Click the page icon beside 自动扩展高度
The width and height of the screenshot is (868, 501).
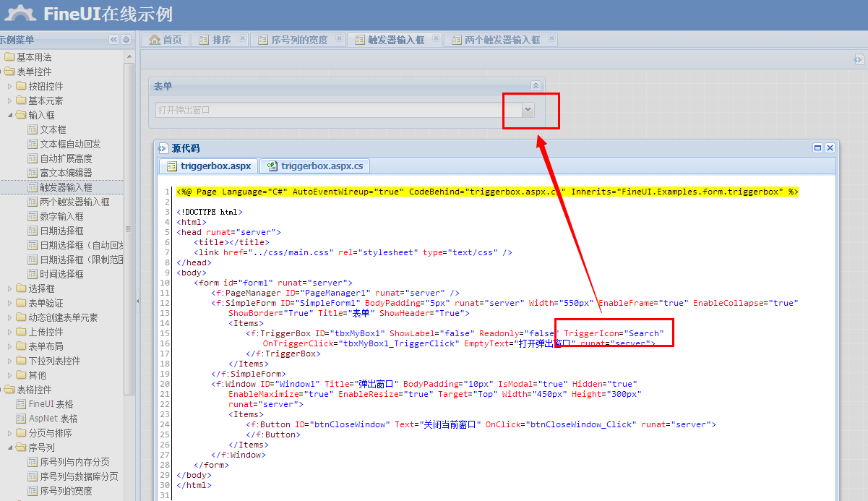[x=33, y=158]
